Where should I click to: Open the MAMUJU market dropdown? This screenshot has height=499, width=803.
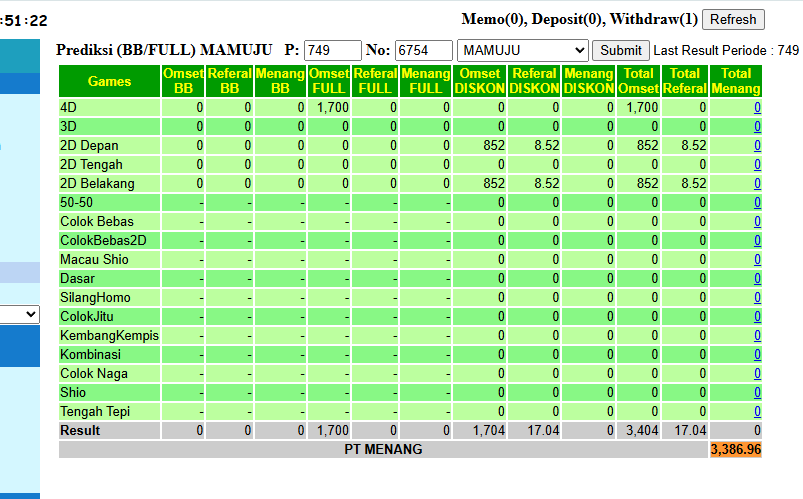pos(522,50)
